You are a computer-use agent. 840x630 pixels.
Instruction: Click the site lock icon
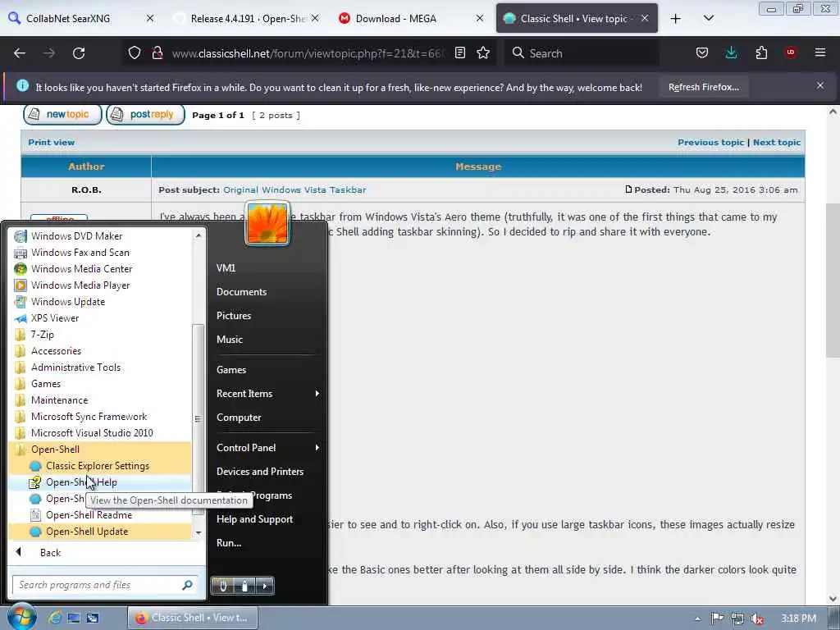click(157, 53)
